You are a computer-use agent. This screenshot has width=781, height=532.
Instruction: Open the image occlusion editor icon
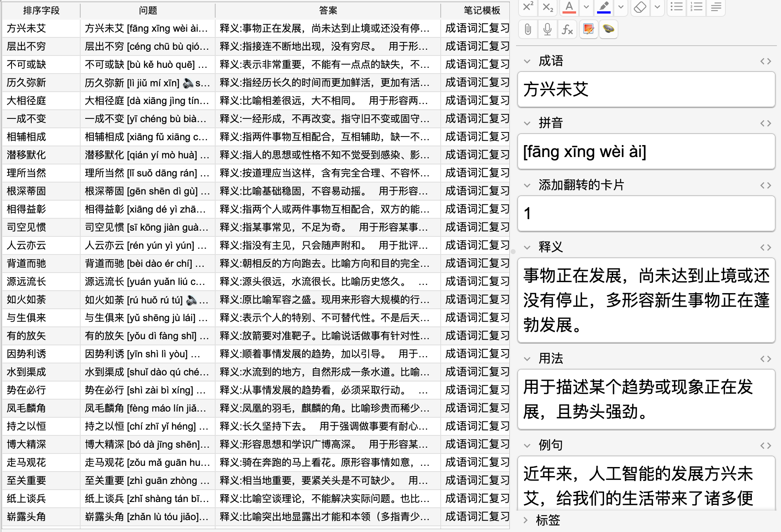pyautogui.click(x=588, y=29)
